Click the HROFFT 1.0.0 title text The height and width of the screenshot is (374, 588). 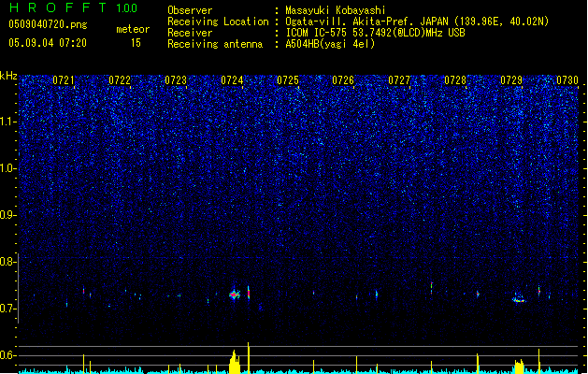pyautogui.click(x=74, y=7)
